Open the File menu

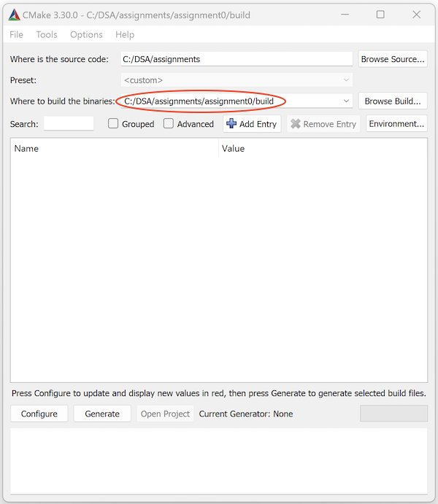point(16,34)
